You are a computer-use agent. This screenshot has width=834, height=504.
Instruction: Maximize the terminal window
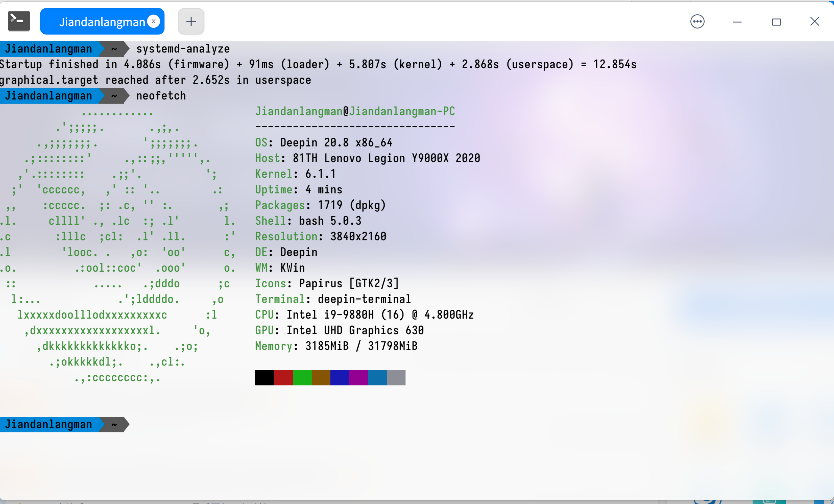(x=776, y=22)
